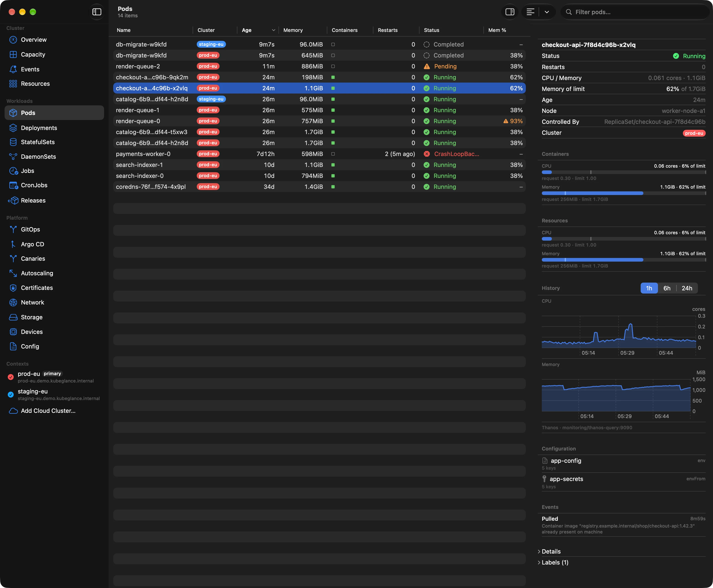Viewport: 713px width, 588px height.
Task: Open the Deployments layers icon
Action: point(13,128)
